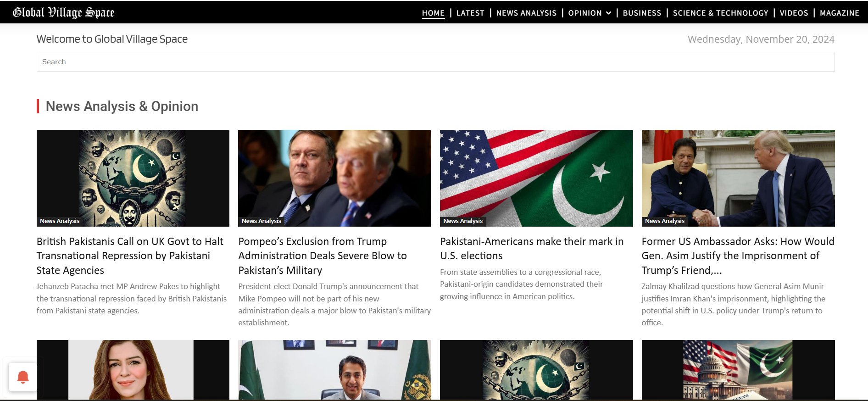Open thumbnail of woman with red hair
The height and width of the screenshot is (401, 868).
(133, 370)
